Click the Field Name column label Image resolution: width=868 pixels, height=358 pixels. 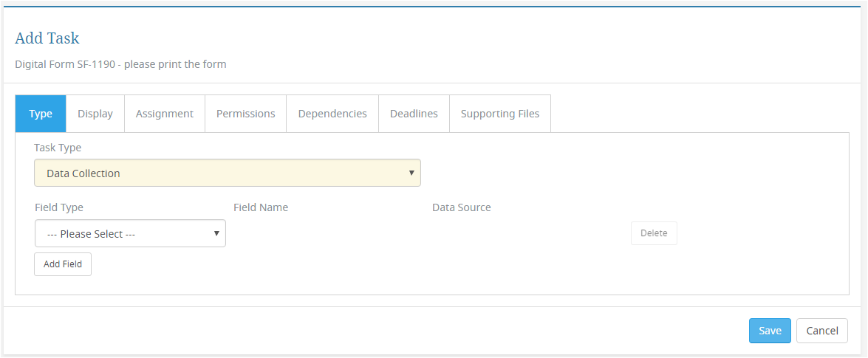tap(261, 207)
